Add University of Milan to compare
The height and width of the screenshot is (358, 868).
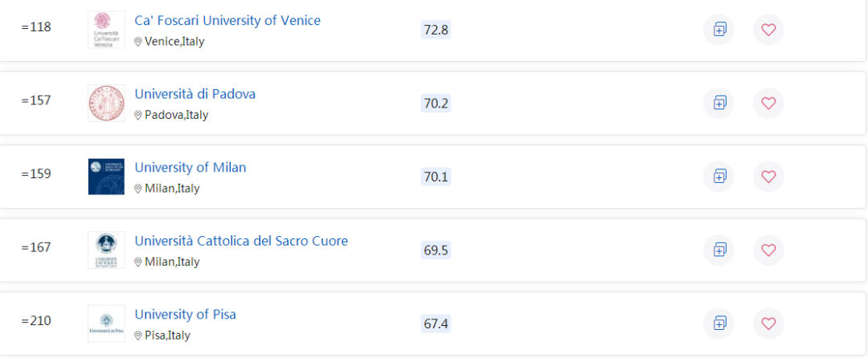pos(719,177)
